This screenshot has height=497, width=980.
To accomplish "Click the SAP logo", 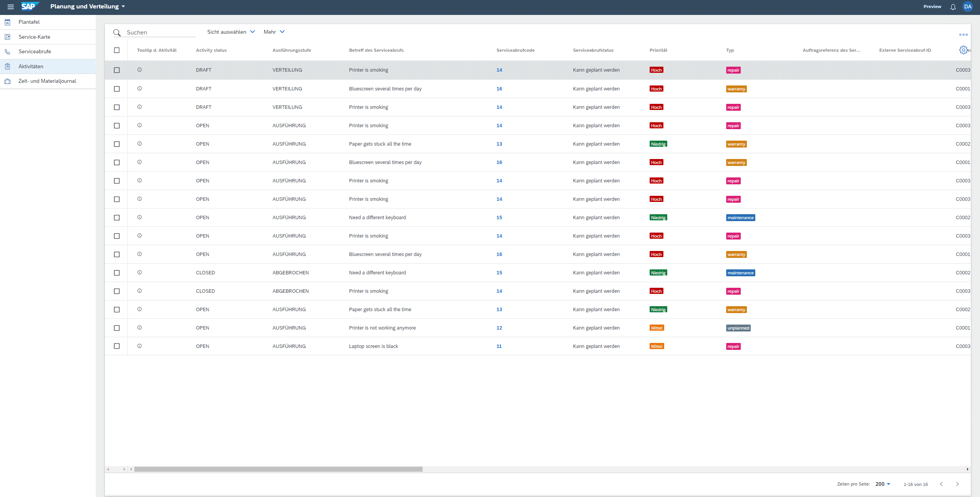I will 29,7.
